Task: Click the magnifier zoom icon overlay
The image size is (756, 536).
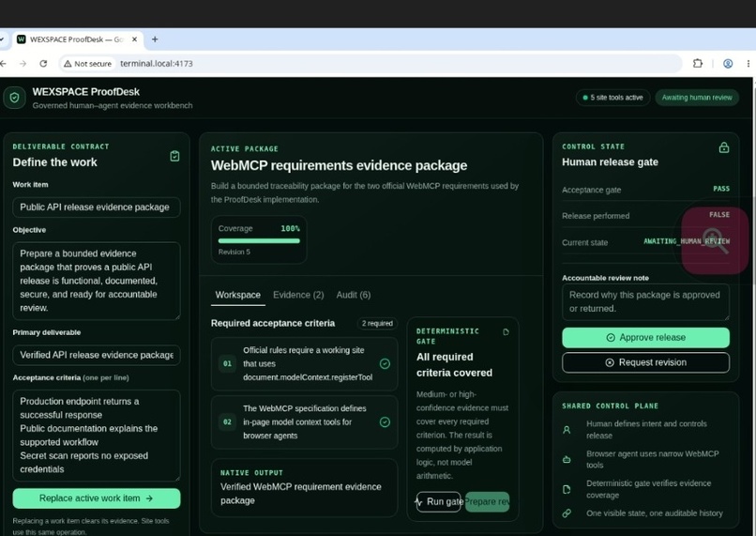Action: (715, 240)
